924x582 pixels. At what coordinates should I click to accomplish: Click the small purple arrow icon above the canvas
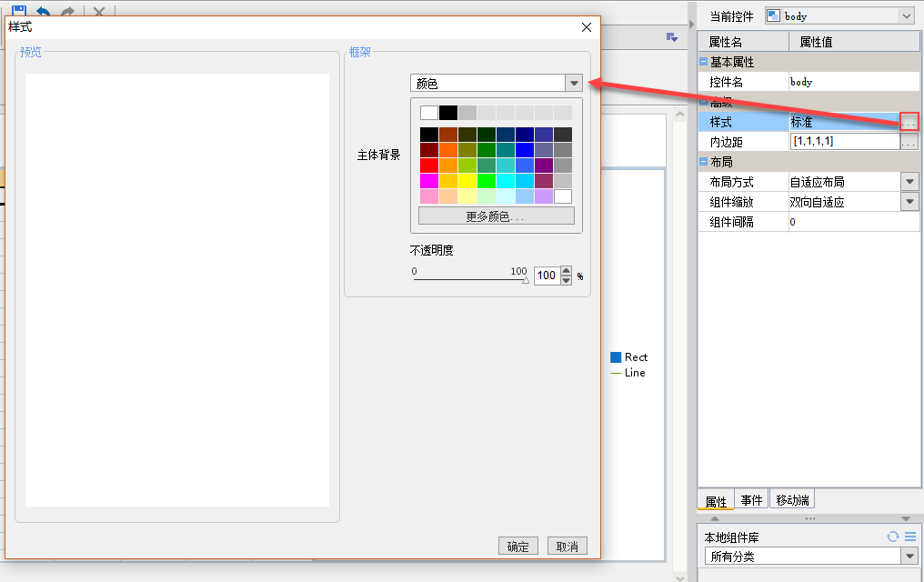(672, 37)
